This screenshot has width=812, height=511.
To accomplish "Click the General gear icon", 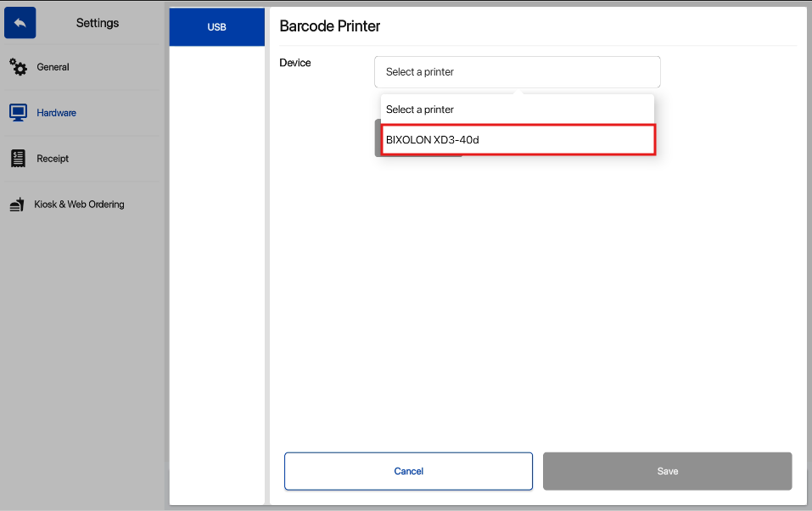I will coord(18,67).
